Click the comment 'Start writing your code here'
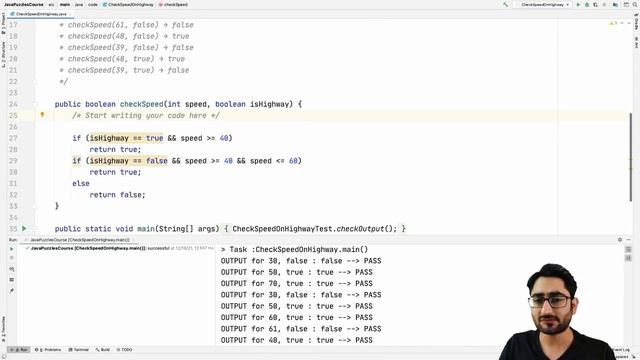This screenshot has height=360, width=640. tap(146, 116)
